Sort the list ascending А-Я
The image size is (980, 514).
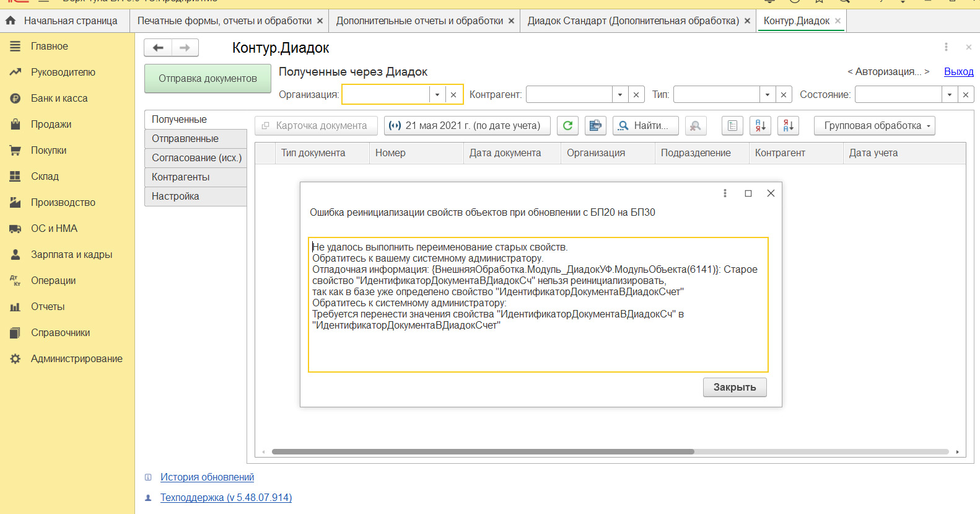pos(760,126)
